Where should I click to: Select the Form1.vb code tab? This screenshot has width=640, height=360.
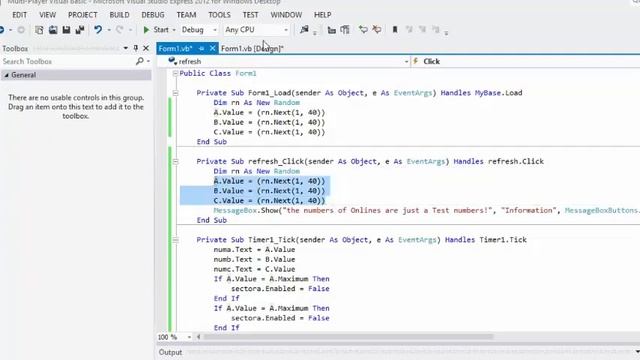pyautogui.click(x=176, y=49)
